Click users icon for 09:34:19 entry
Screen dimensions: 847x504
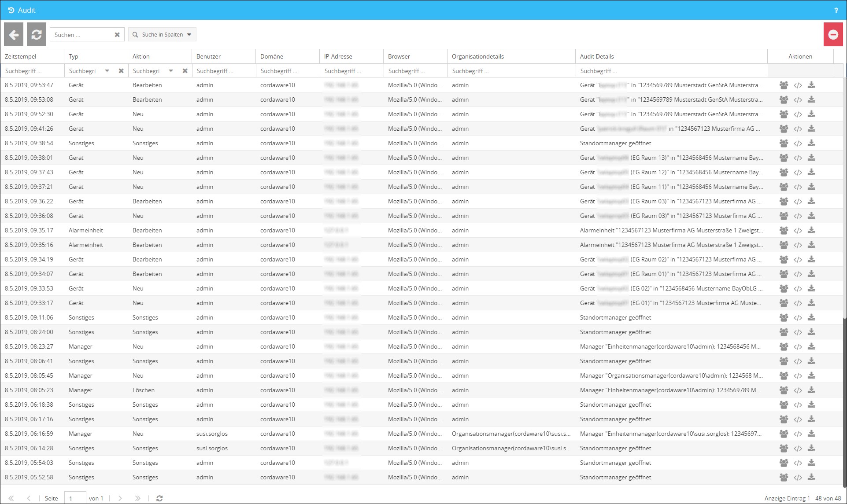coord(784,260)
